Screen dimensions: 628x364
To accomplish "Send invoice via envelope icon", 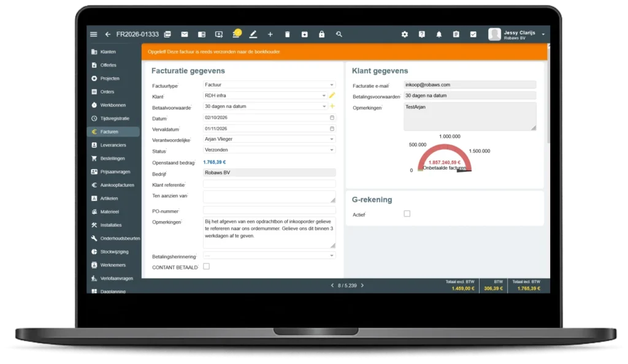I will coord(184,34).
